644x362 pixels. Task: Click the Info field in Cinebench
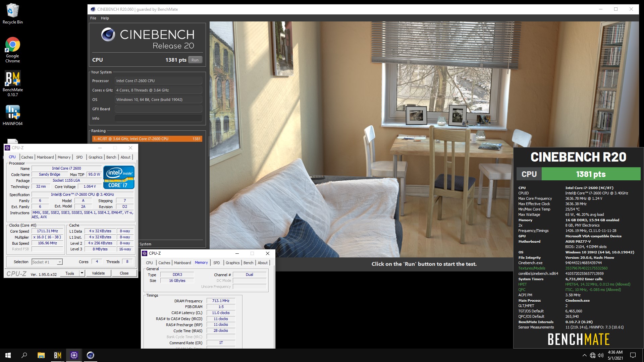point(158,118)
